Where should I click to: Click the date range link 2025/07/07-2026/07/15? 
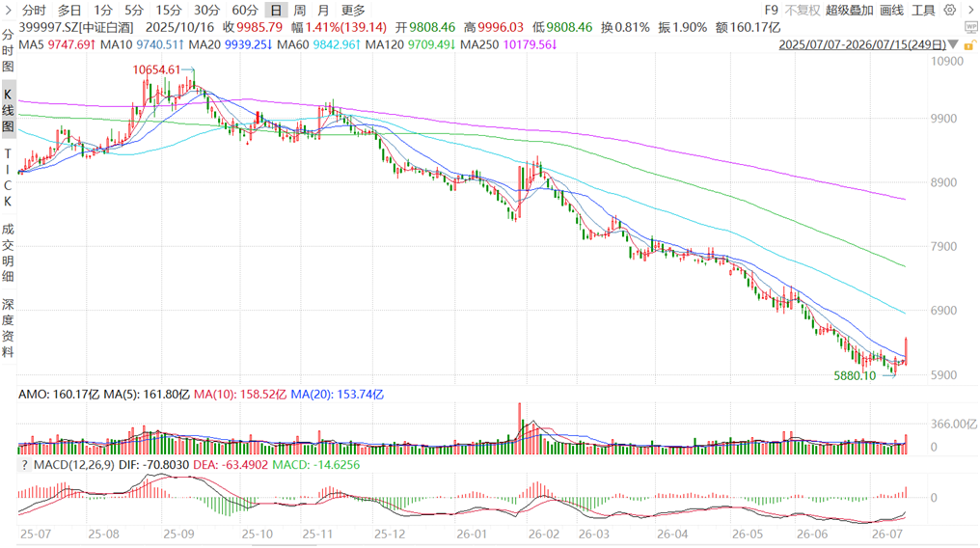pos(862,45)
